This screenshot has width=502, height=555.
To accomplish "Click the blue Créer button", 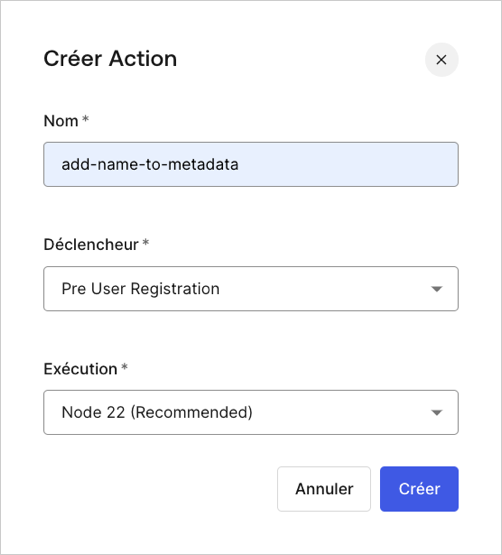I will point(419,489).
